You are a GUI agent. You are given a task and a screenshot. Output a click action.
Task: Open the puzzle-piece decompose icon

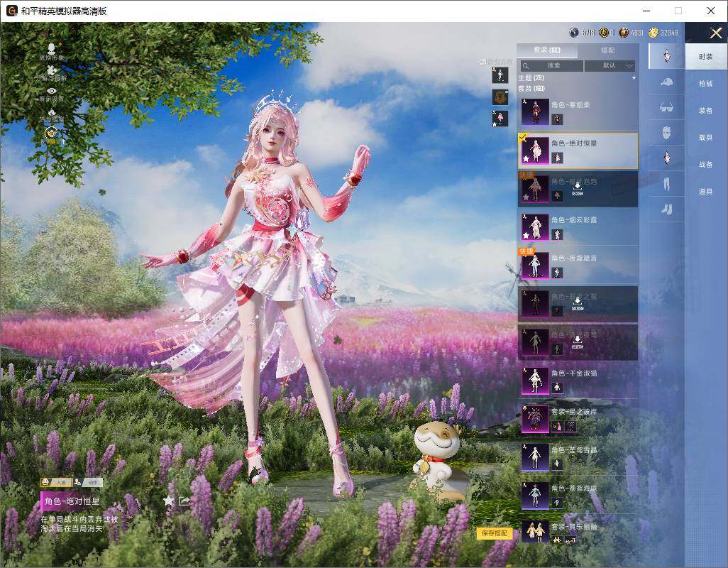point(52,70)
